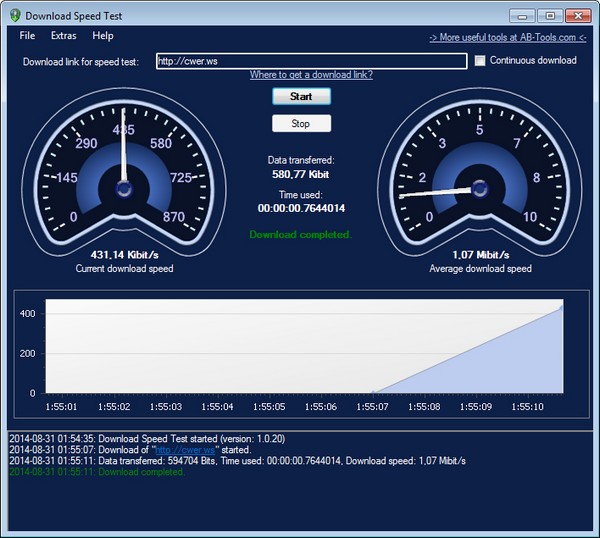Follow the More useful tools at AB-Tools.com link
600x538 pixels.
click(x=507, y=37)
